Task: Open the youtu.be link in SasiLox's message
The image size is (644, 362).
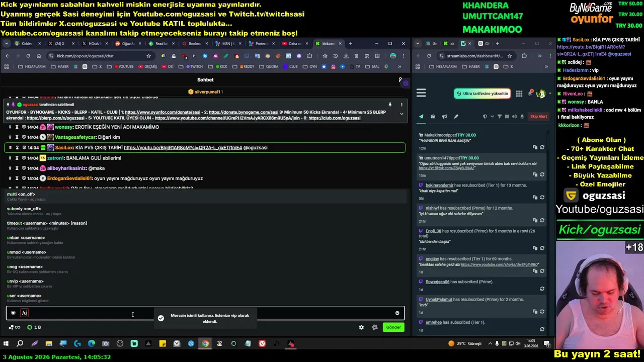Action: (x=183, y=148)
